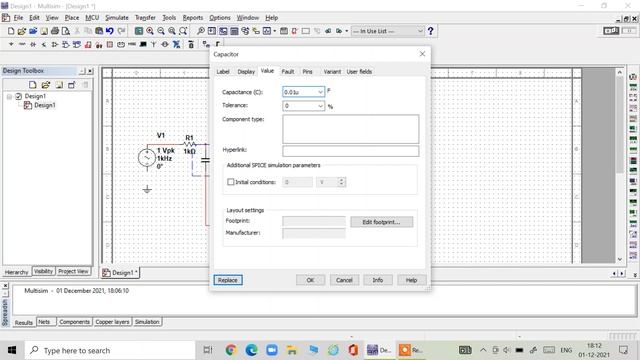
Task: Undo the last action
Action: [110, 31]
